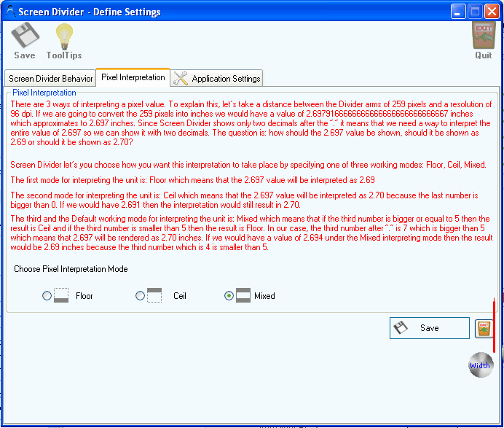This screenshot has width=504, height=428.
Task: Close the Screen Divider window
Action: click(x=492, y=12)
